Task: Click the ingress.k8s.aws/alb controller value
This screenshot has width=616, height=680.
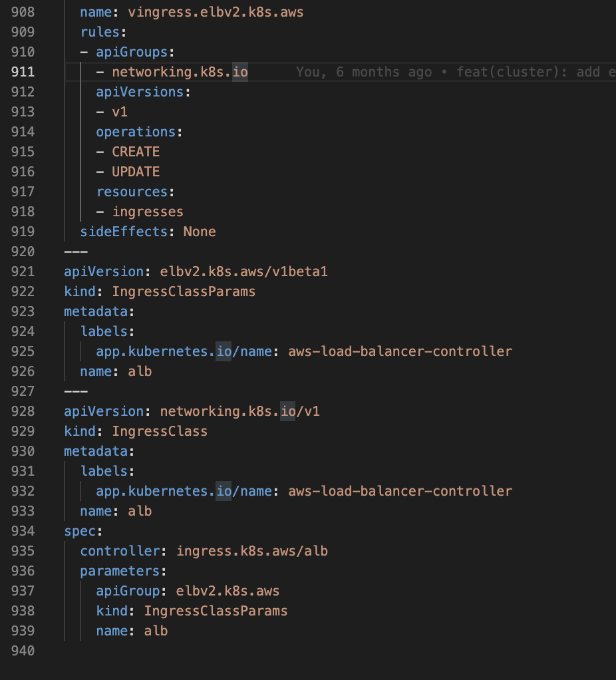Action: click(252, 551)
